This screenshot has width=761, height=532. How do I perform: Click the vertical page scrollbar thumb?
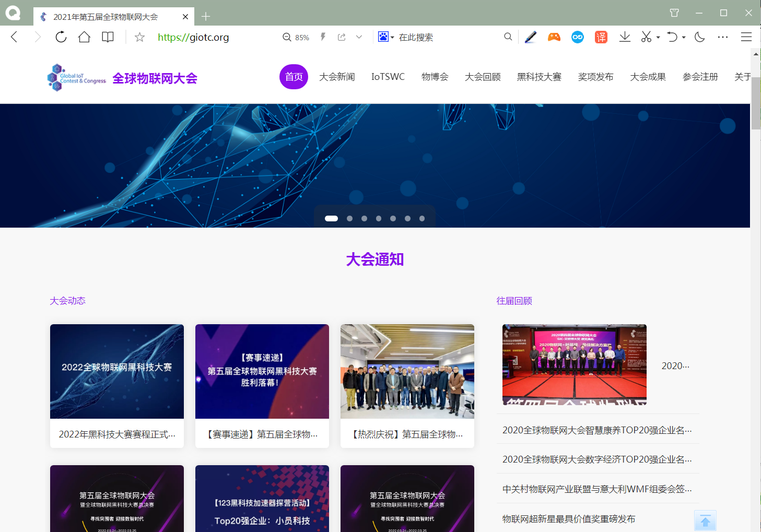point(756,103)
